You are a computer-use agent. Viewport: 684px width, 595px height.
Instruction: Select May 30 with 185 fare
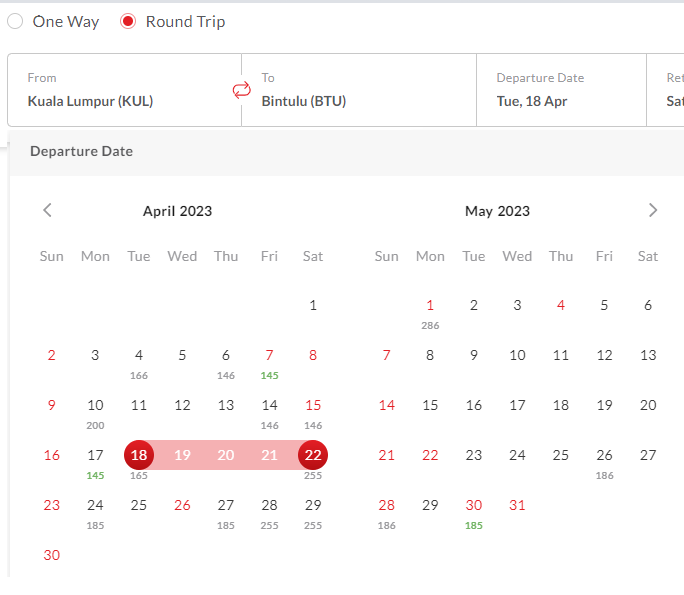[x=474, y=510]
